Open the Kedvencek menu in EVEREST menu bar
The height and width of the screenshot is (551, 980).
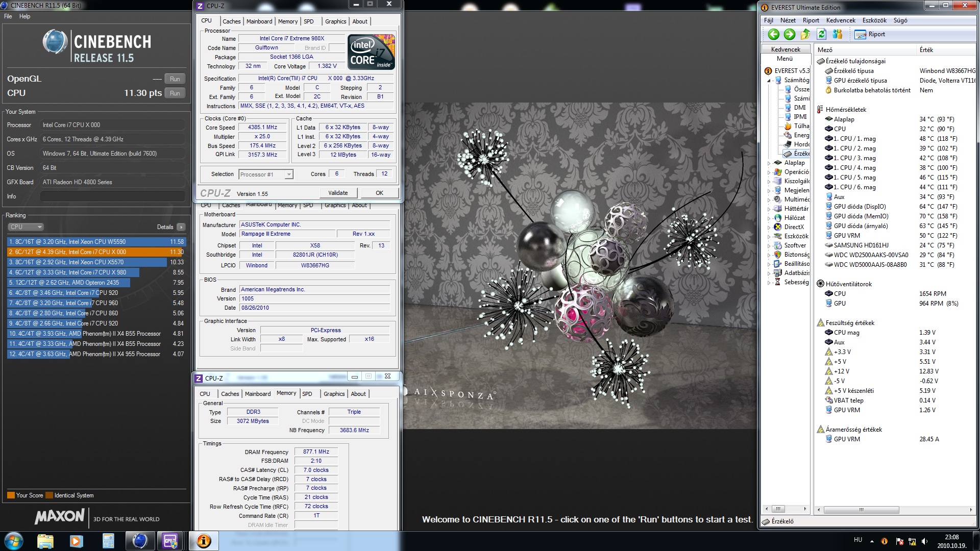click(x=841, y=20)
